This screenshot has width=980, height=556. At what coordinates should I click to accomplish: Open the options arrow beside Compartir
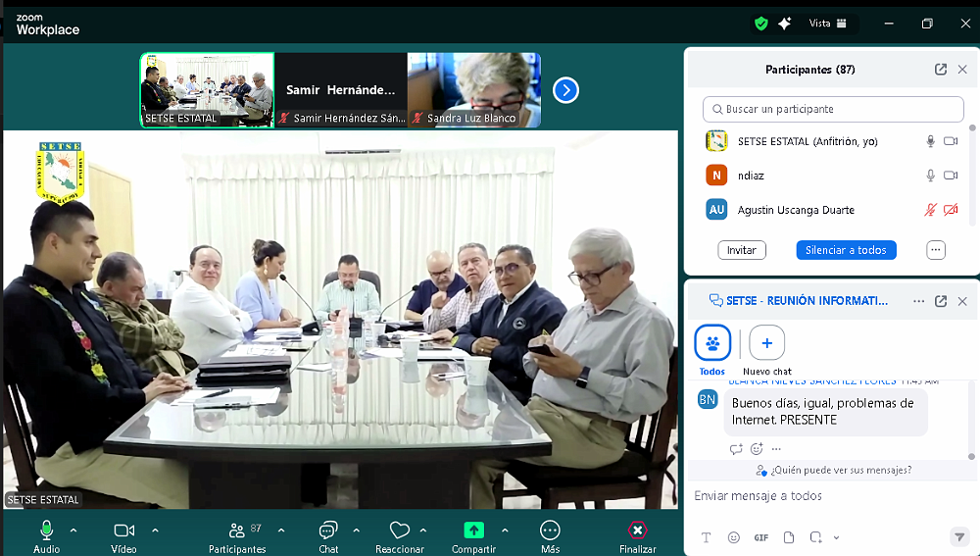click(x=505, y=531)
